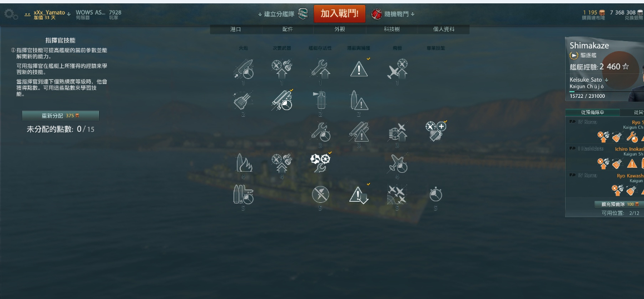
Task: Select the stopwatch tier 5 specialist skill
Action: tap(436, 195)
